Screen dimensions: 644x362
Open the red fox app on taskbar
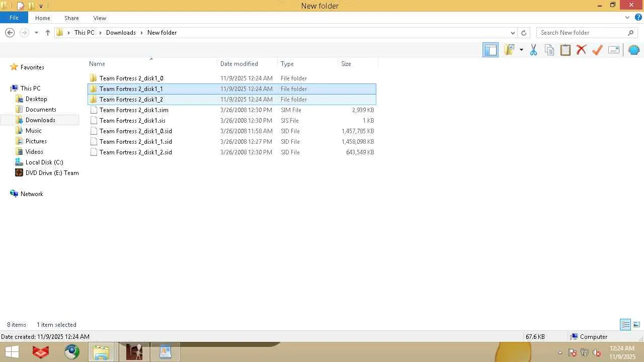coord(41,352)
